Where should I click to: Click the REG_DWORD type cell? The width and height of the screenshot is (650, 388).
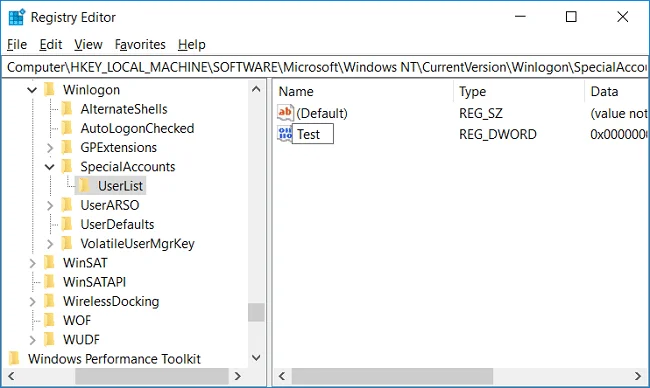[x=498, y=134]
